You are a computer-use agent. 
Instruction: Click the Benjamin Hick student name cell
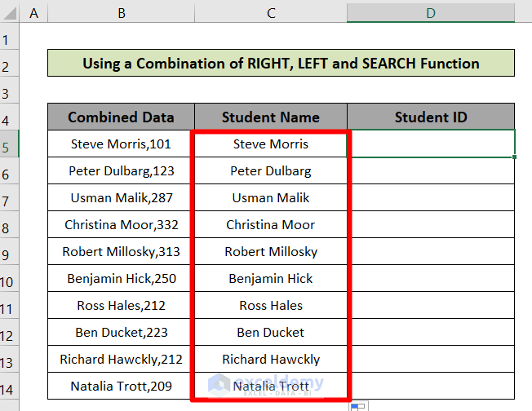[271, 279]
